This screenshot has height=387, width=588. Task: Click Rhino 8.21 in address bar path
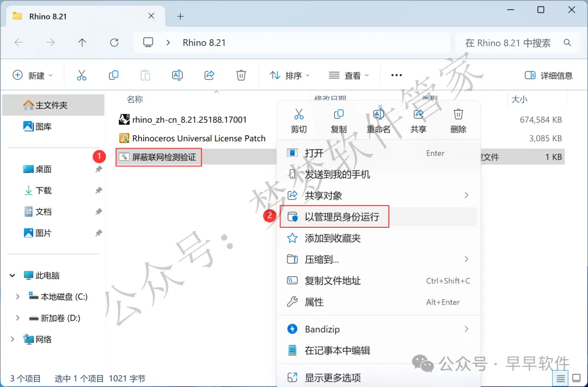(204, 43)
